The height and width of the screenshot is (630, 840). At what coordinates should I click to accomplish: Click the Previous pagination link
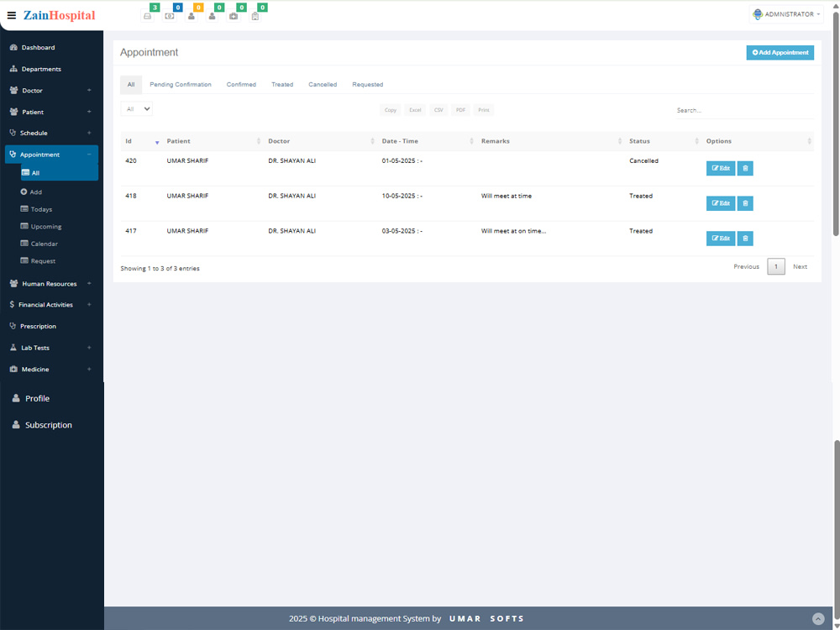click(x=746, y=267)
